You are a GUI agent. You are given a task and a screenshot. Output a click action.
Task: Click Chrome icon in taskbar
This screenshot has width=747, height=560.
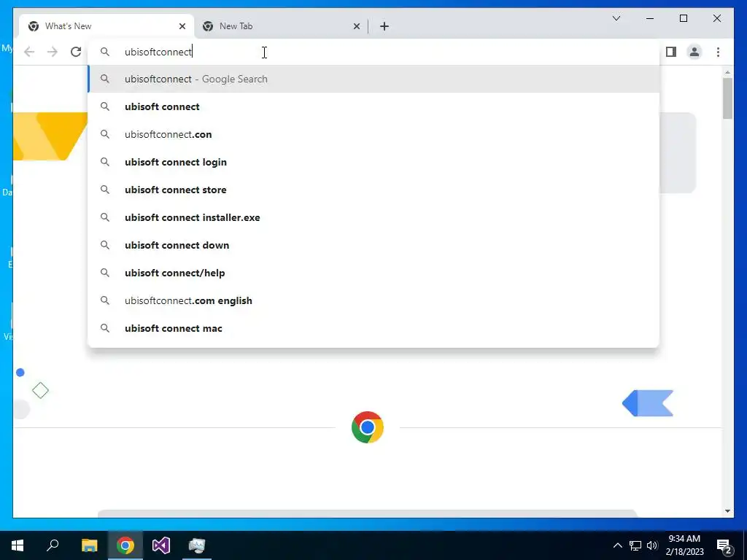[125, 545]
